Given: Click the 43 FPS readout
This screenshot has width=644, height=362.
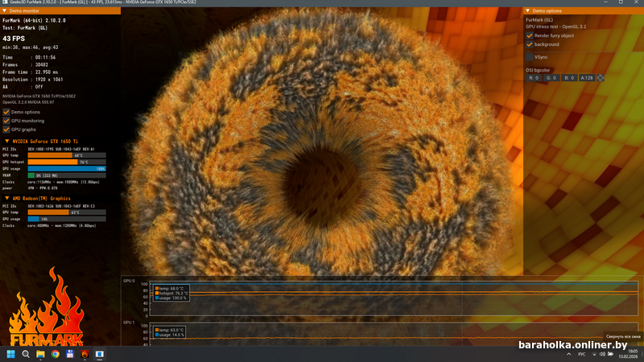Looking at the screenshot, I should coord(14,39).
